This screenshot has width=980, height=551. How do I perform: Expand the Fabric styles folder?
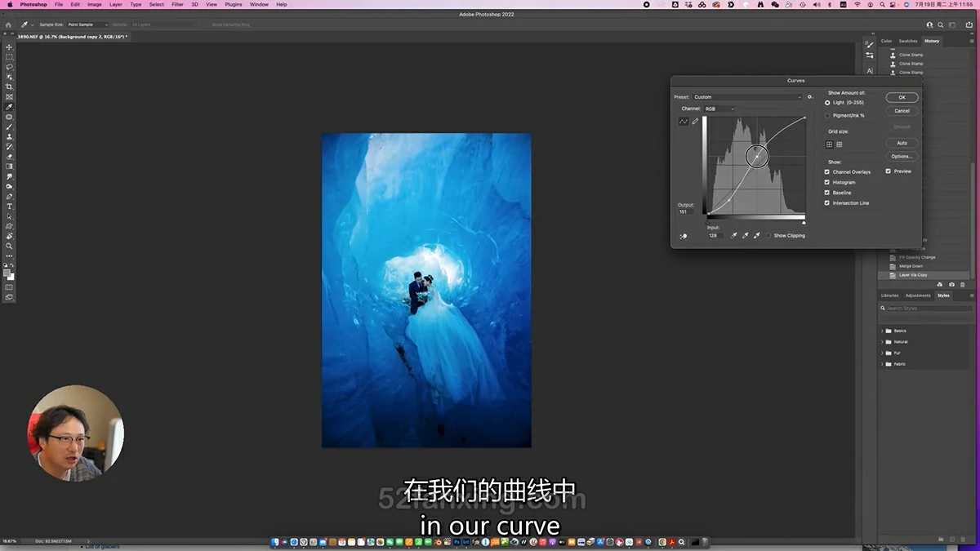coord(882,364)
